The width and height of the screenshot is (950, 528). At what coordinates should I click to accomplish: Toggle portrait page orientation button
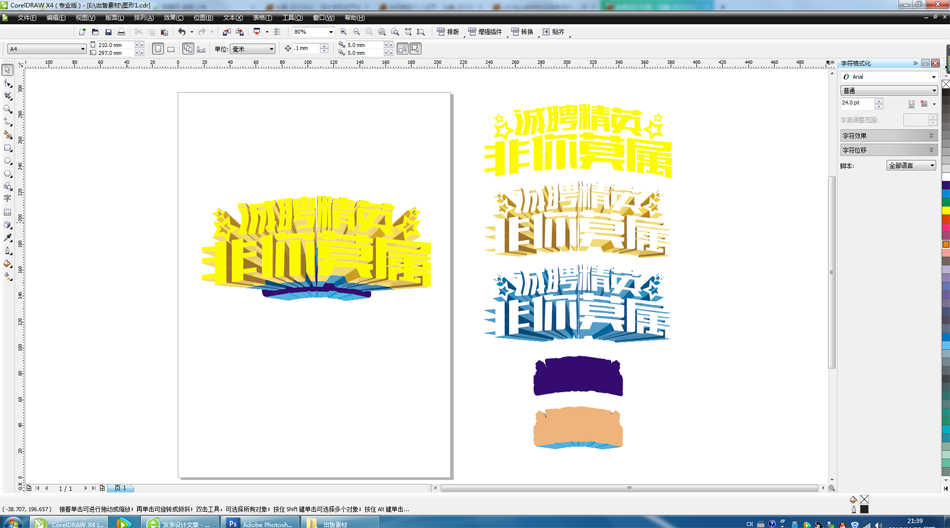click(x=158, y=48)
